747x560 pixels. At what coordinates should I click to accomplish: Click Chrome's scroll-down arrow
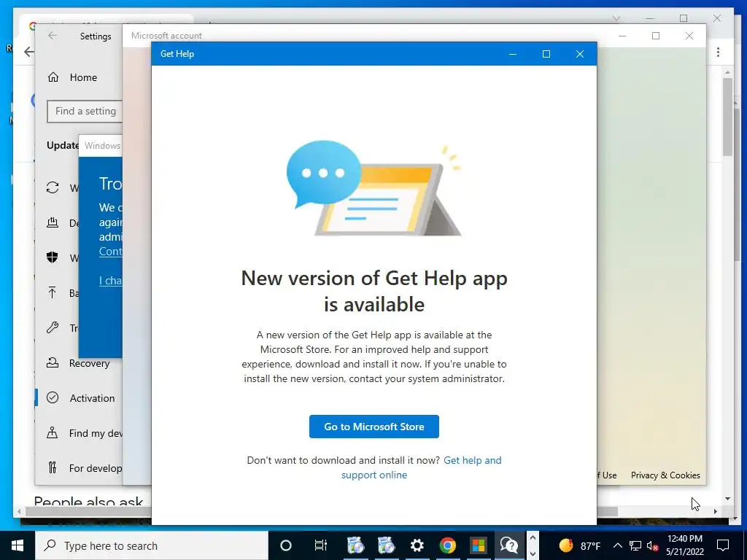[727, 499]
